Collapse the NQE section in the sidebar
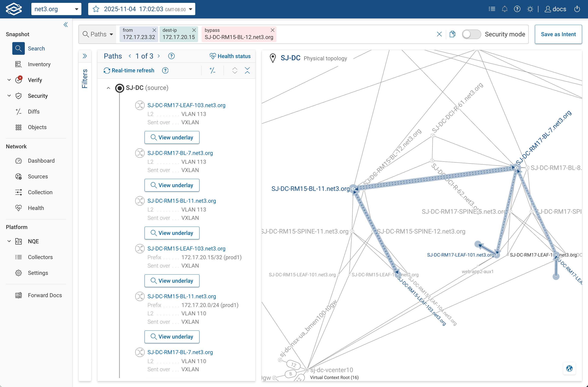Image resolution: width=588 pixels, height=387 pixels. [9, 241]
